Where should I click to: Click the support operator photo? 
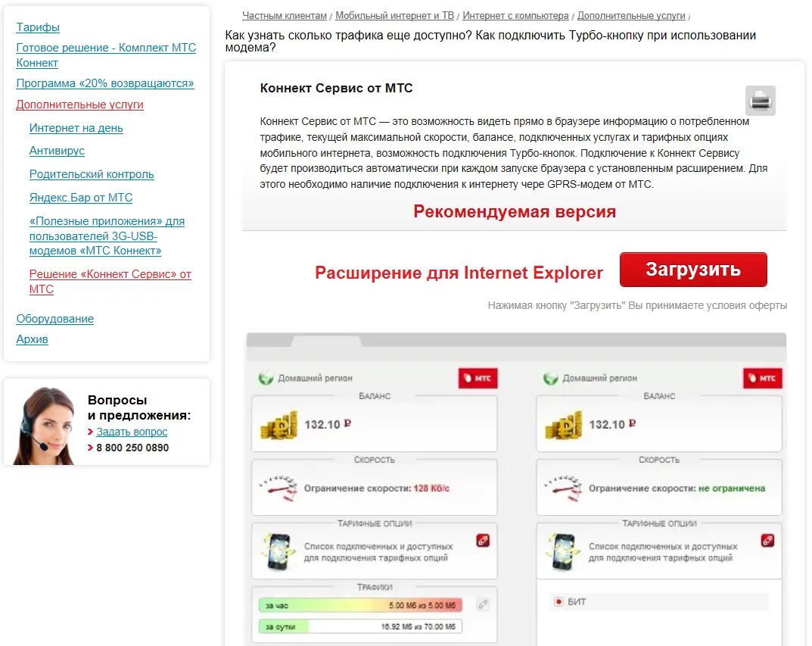[x=45, y=426]
